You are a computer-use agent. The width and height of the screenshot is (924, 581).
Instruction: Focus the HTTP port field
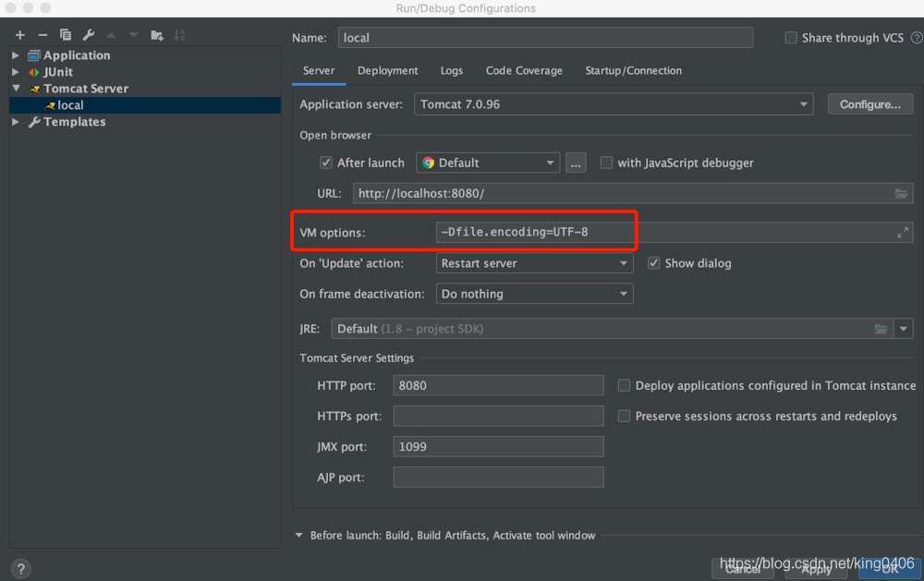[x=499, y=385]
